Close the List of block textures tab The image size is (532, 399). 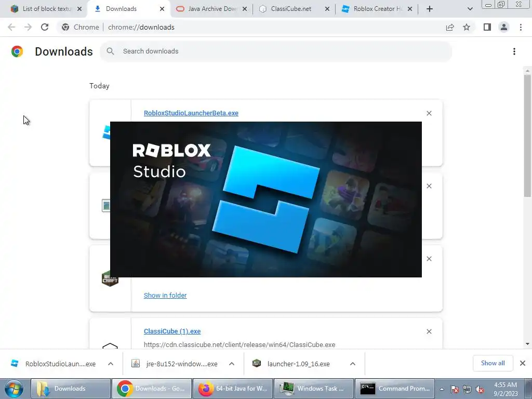(79, 9)
